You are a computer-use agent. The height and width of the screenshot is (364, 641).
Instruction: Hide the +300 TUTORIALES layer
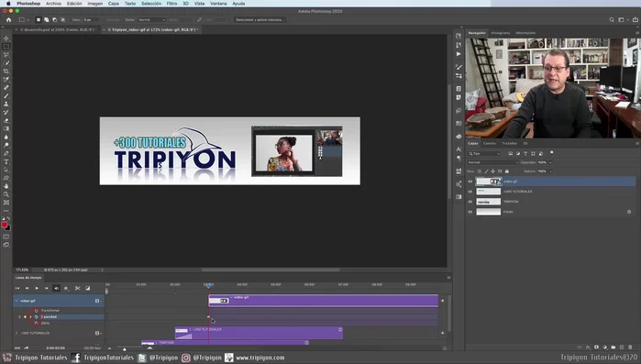(470, 192)
